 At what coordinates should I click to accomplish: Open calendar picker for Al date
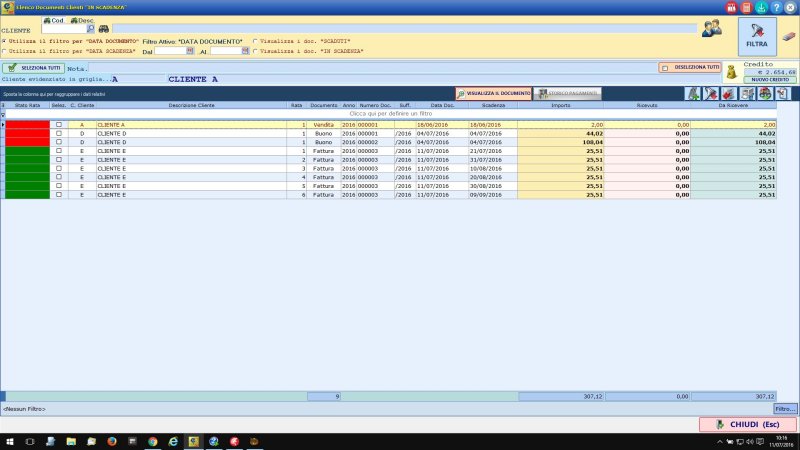coord(245,51)
